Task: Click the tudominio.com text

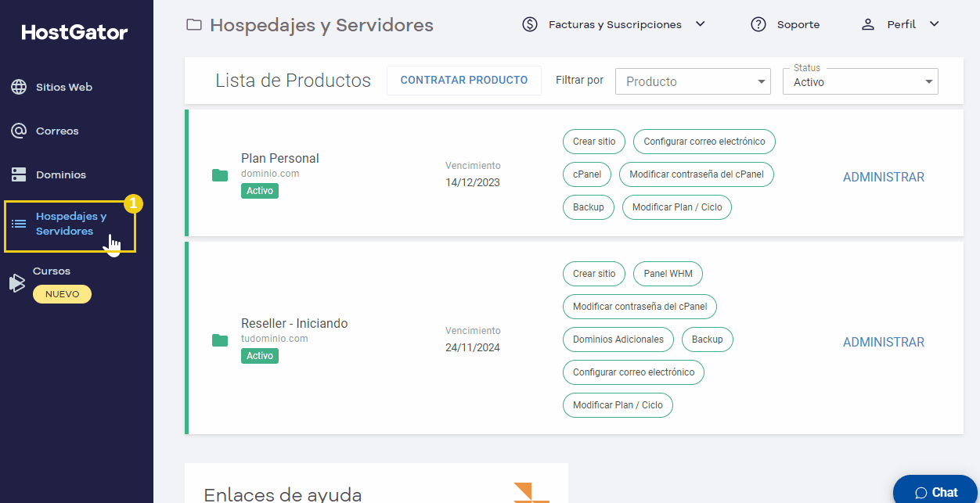Action: point(275,339)
